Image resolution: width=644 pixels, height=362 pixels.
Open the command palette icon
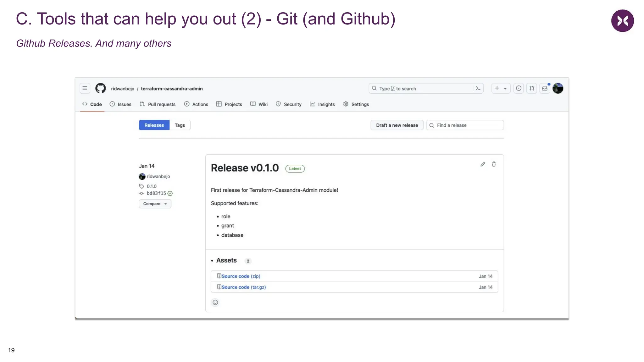click(478, 88)
